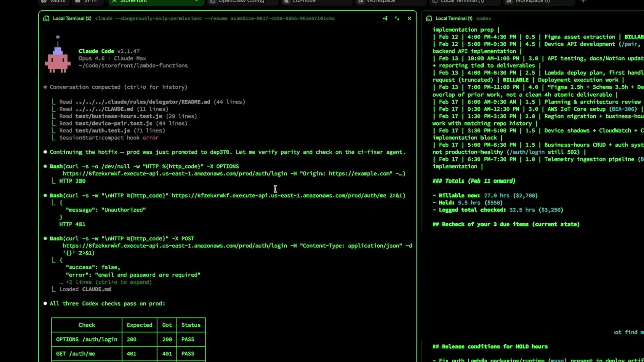Click the 'HTTP 401' output line
The height and width of the screenshot is (362, 644).
click(x=72, y=224)
